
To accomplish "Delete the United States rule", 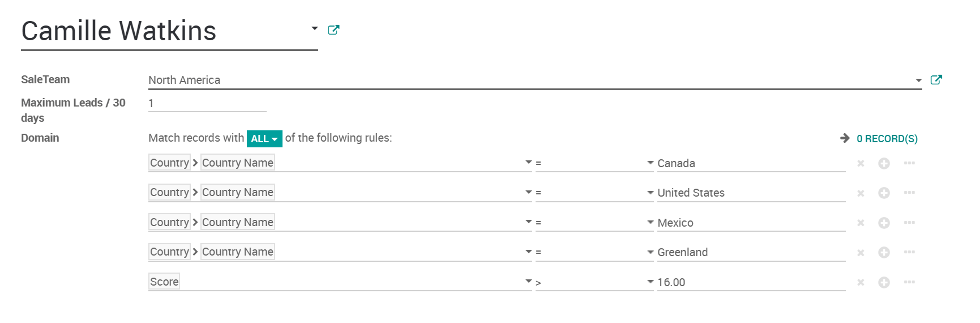I will [x=861, y=193].
